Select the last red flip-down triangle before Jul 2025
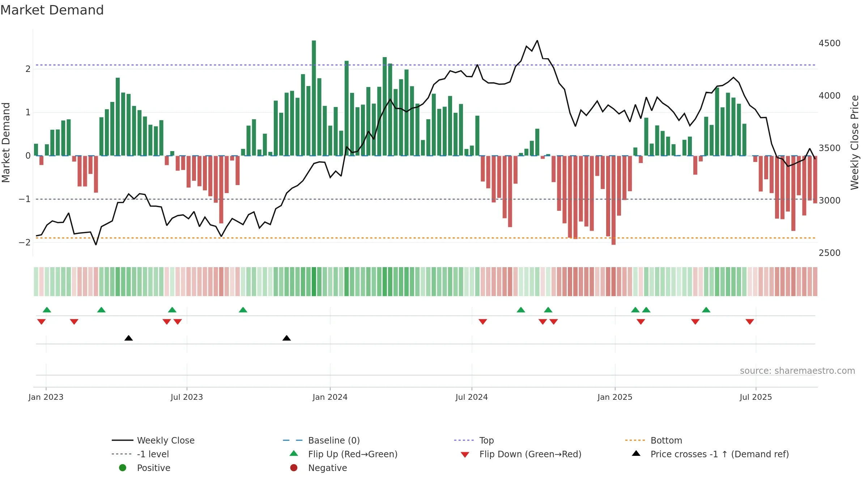 click(750, 322)
